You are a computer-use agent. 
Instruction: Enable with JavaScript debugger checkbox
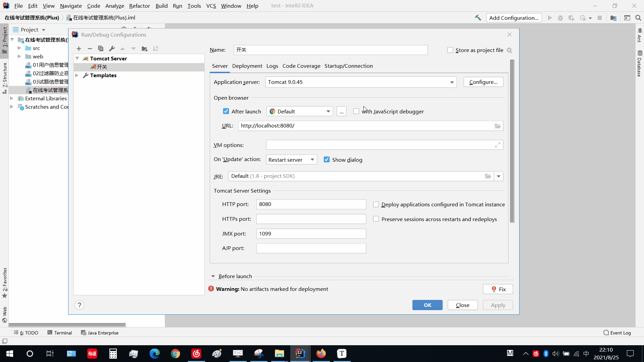point(356,111)
